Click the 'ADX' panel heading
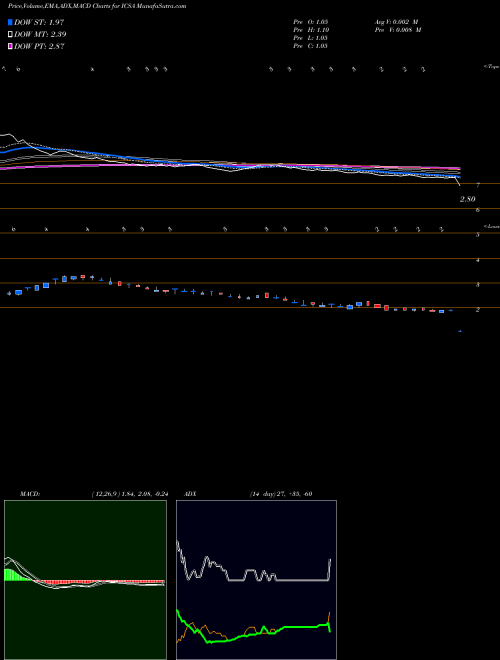500x660 pixels. point(190,494)
